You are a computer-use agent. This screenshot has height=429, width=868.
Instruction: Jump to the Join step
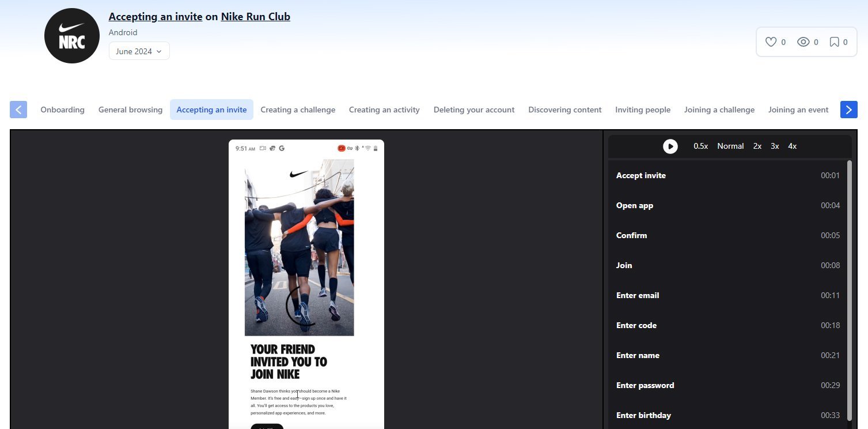point(728,265)
